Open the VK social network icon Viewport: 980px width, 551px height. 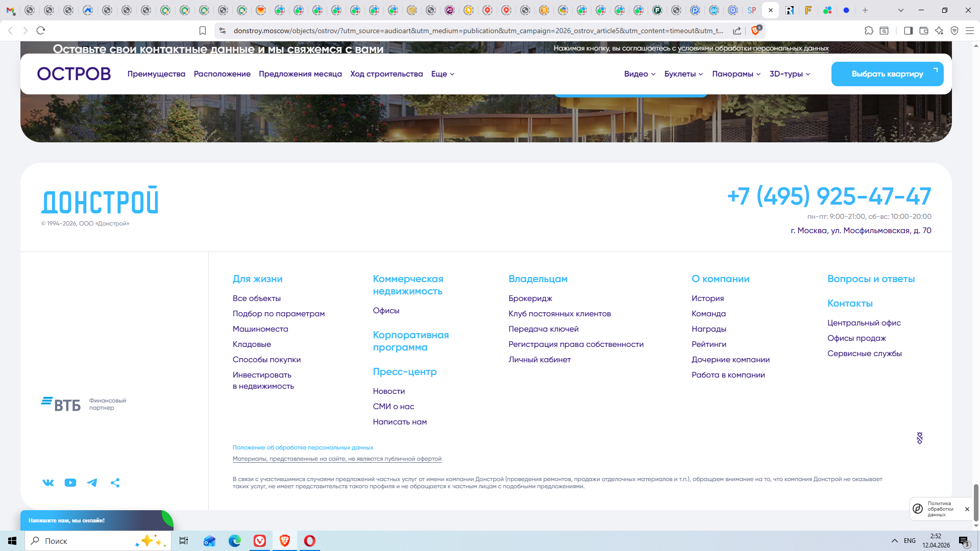[48, 483]
